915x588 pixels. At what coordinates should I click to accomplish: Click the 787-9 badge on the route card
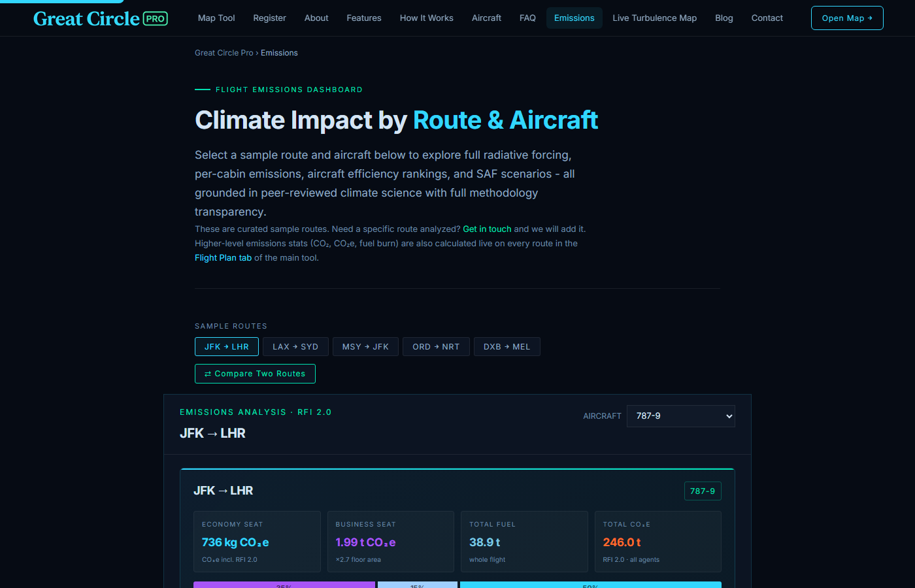pyautogui.click(x=703, y=491)
